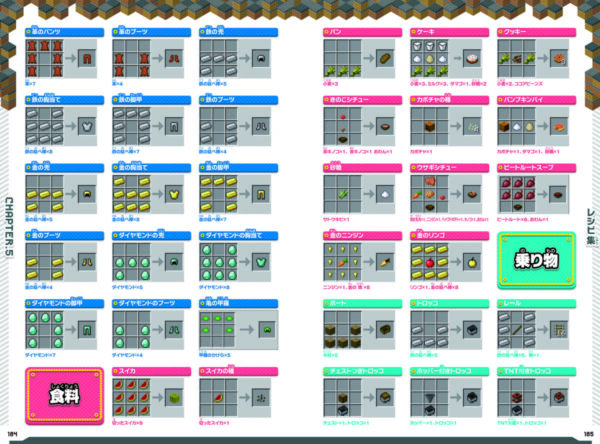600x444 pixels.
Task: Select the TNT minecart result icon
Action: click(558, 398)
